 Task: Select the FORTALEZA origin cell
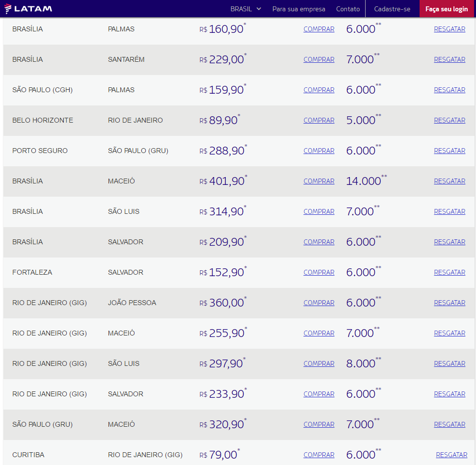(32, 272)
